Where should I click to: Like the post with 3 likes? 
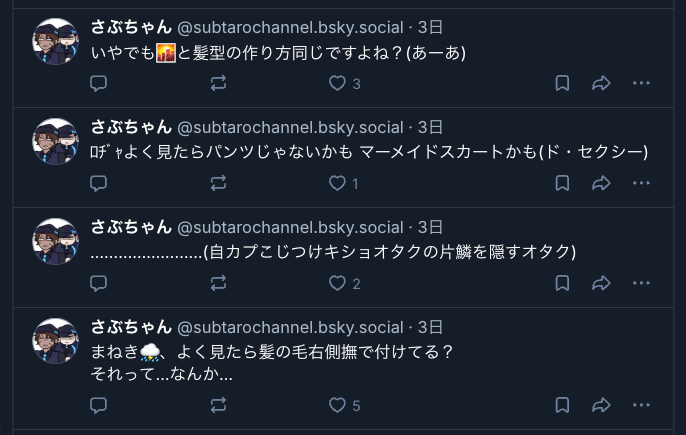pos(337,84)
